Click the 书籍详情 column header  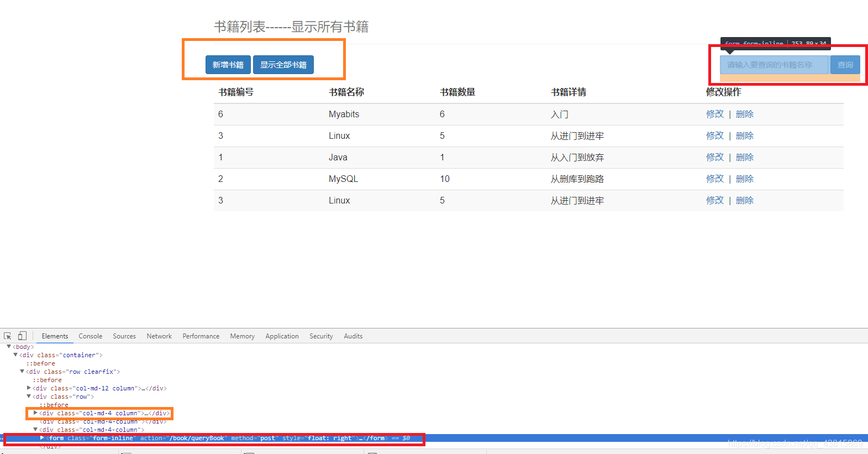(x=569, y=92)
